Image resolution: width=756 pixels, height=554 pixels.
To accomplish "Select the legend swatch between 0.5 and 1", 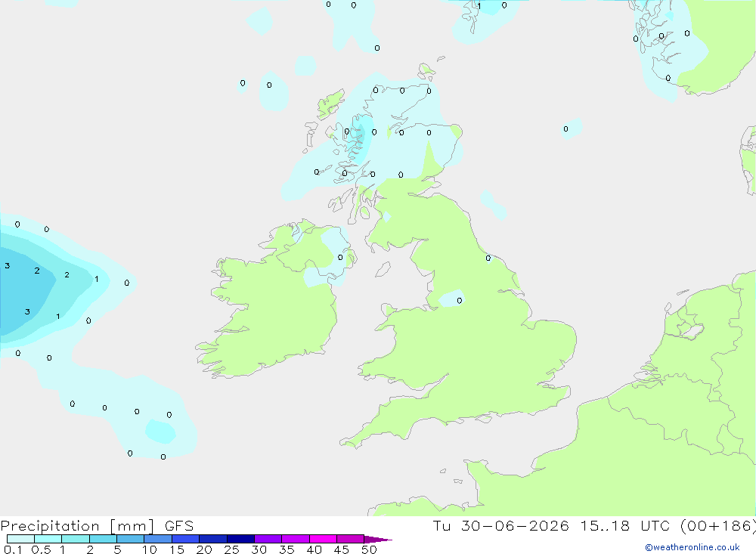I will tap(48, 539).
